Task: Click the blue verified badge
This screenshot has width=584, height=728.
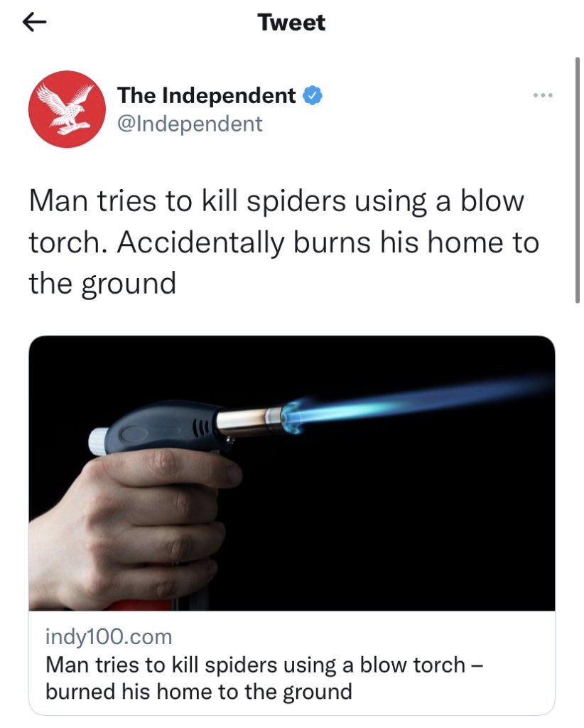Action: (x=313, y=95)
